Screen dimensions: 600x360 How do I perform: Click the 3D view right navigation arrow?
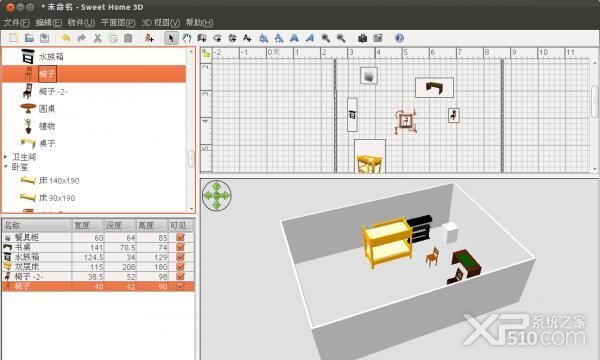226,195
